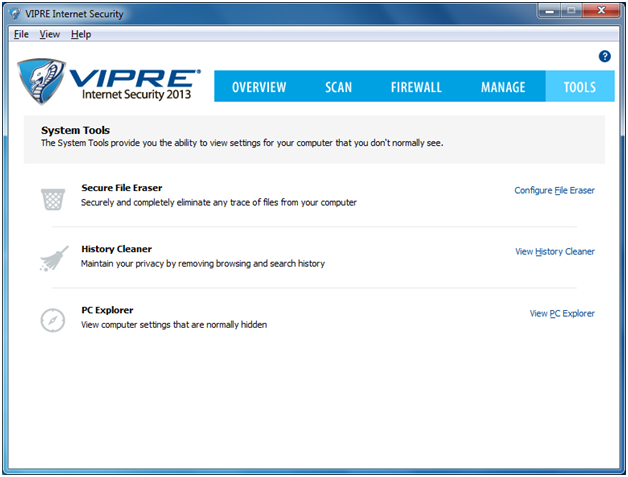The height and width of the screenshot is (477, 628).
Task: Minimize the VIPRE Internet Security window
Action: (550, 11)
